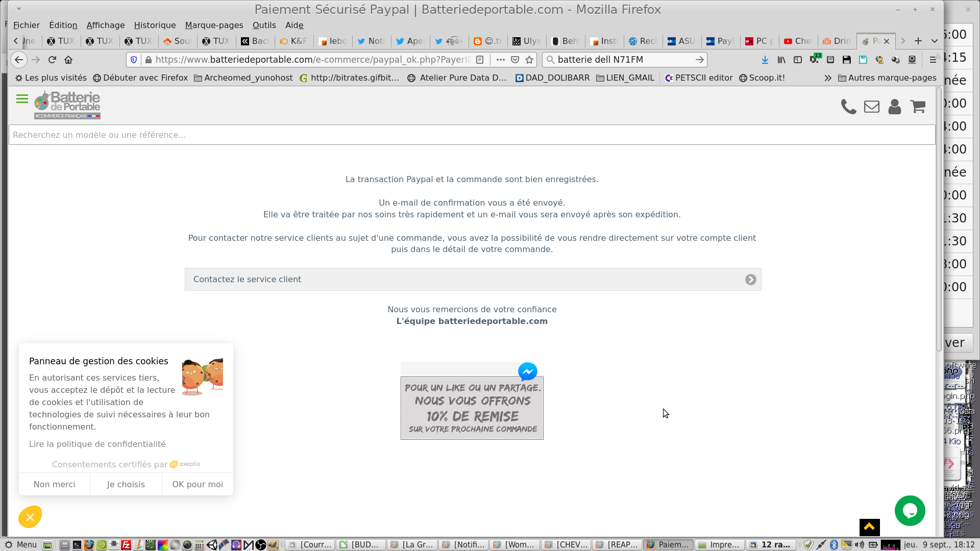Image resolution: width=980 pixels, height=551 pixels.
Task: Click the scroll-to-top arrow button
Action: (869, 527)
